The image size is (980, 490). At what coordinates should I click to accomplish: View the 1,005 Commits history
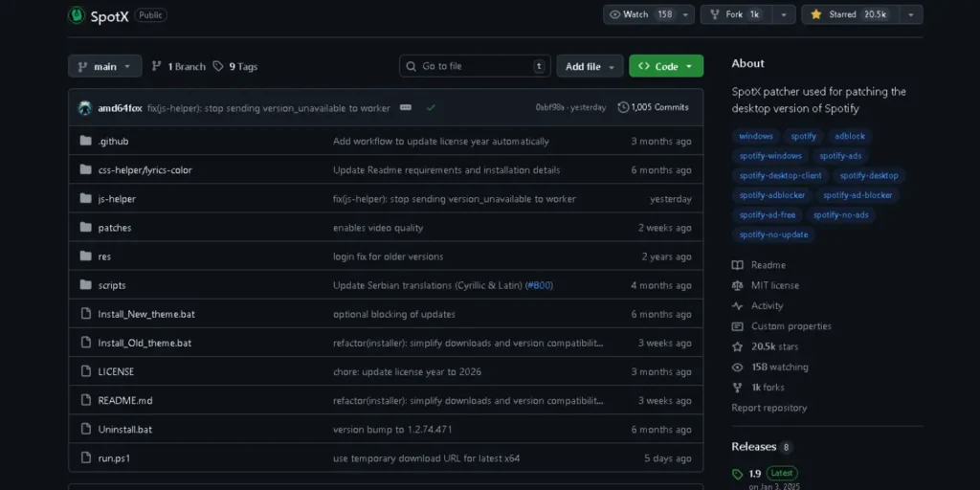point(653,107)
